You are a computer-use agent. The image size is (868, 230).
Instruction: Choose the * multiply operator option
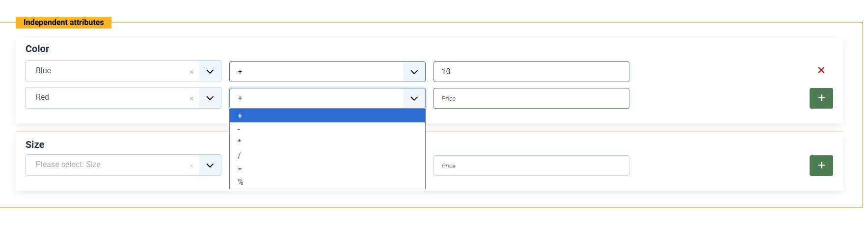coord(327,142)
